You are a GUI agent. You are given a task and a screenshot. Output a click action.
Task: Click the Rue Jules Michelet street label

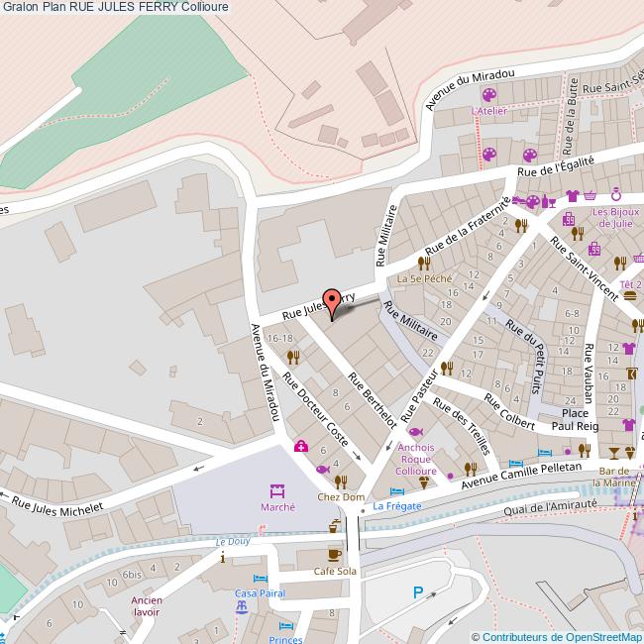(57, 504)
